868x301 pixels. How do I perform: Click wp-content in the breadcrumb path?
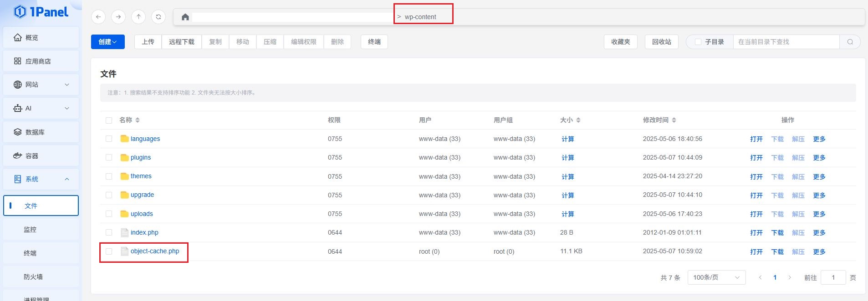[x=420, y=17]
